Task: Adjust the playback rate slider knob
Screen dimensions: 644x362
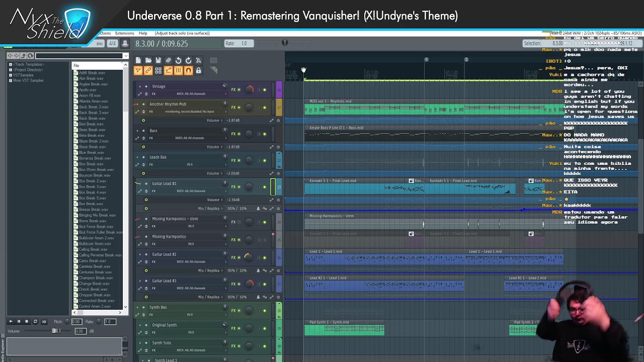Action: click(x=285, y=43)
